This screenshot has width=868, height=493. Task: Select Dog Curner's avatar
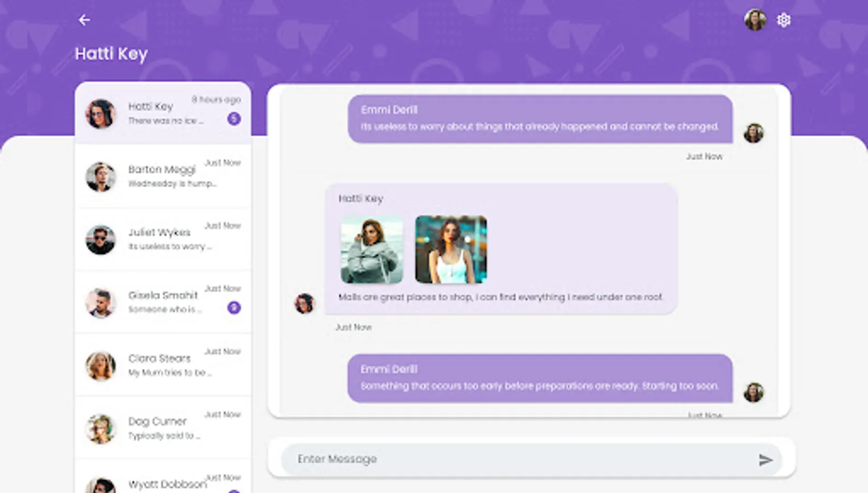click(x=101, y=428)
